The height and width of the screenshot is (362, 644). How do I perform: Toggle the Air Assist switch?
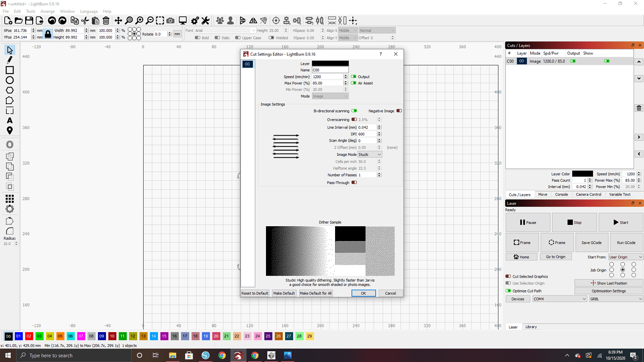pos(353,83)
